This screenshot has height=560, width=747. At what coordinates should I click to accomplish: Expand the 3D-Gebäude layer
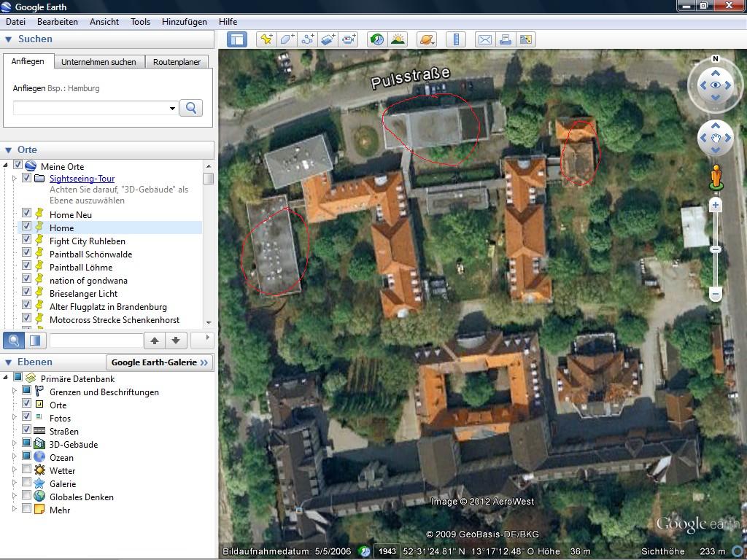(x=15, y=443)
